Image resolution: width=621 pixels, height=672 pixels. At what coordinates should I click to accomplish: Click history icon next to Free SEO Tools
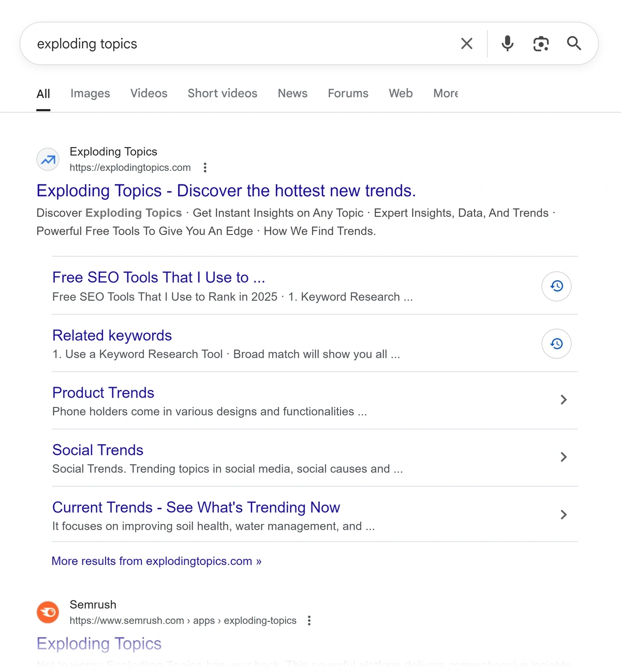556,286
